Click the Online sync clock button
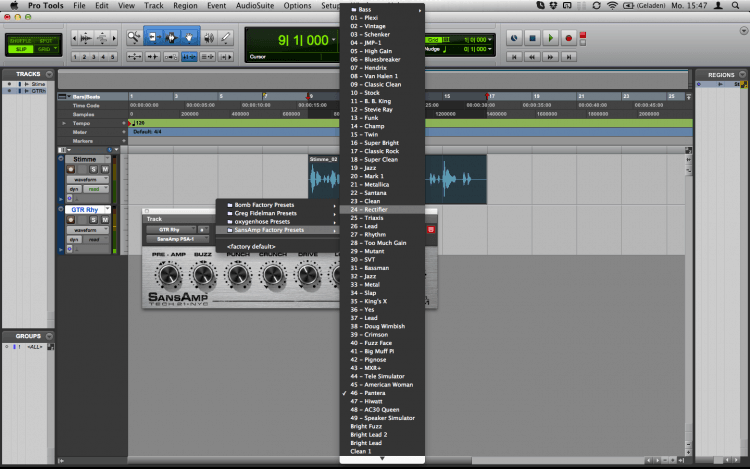The width and height of the screenshot is (750, 469). 514,38
